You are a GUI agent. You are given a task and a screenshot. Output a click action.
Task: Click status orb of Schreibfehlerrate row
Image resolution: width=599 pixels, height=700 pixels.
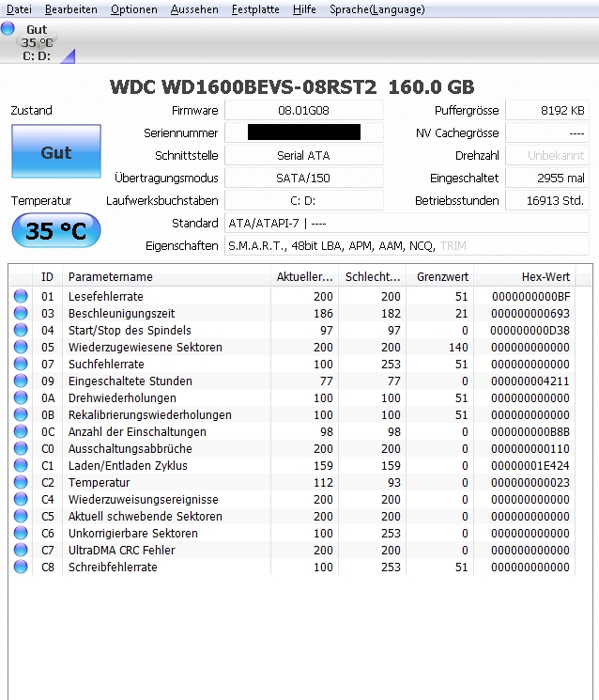coord(21,567)
